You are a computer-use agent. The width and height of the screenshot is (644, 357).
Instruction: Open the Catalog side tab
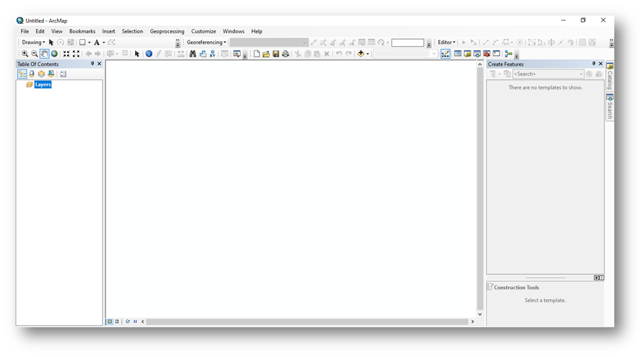[x=610, y=76]
